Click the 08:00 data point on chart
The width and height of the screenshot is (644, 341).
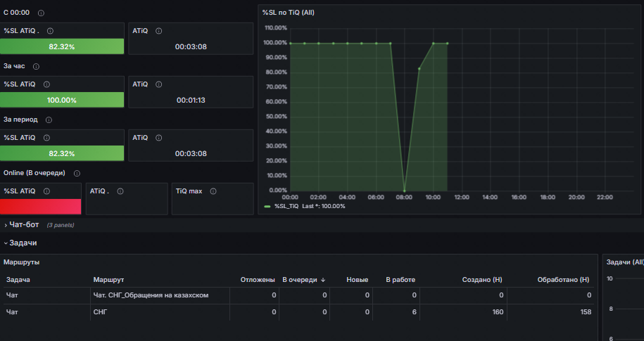[x=404, y=191]
